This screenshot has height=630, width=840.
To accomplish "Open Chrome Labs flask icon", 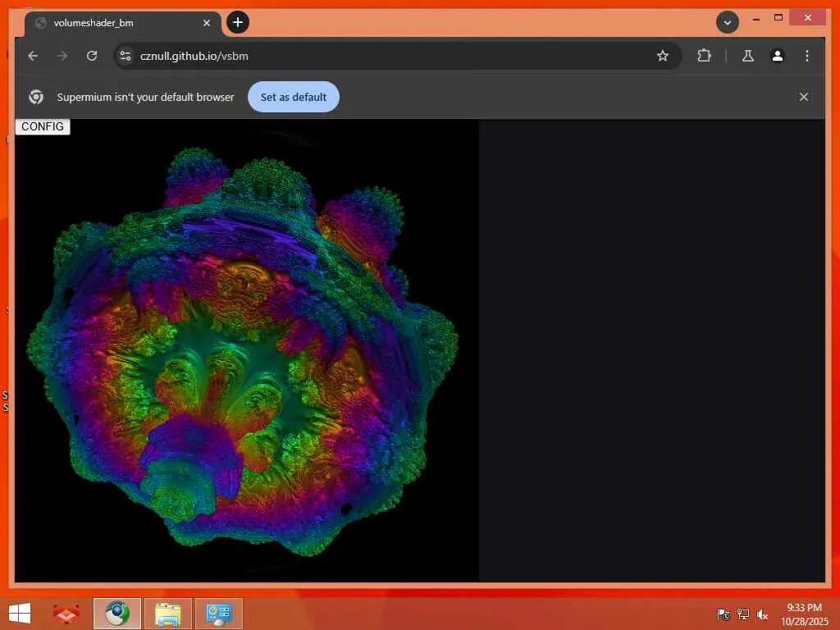I will pos(748,56).
